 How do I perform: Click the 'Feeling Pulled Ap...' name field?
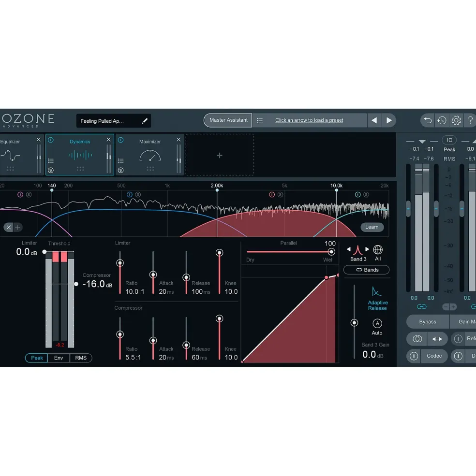pos(113,121)
